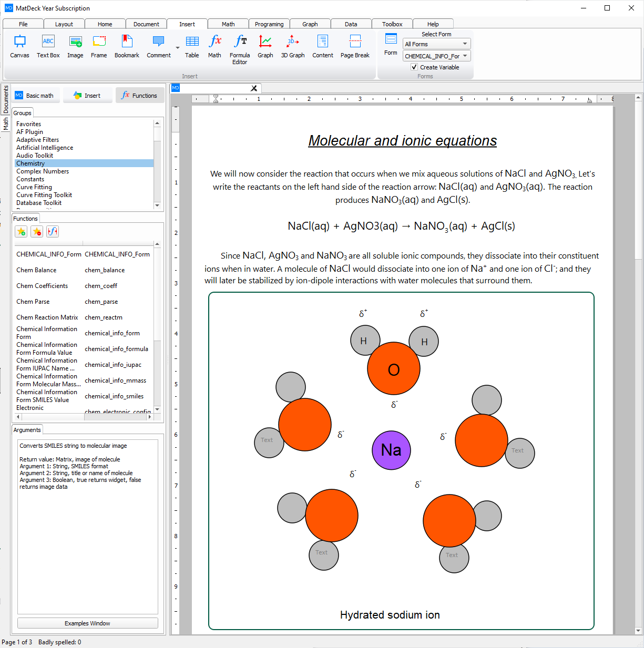Click the purple Na ion in the diagram
Viewport: 644px width, 648px height.
tap(391, 450)
